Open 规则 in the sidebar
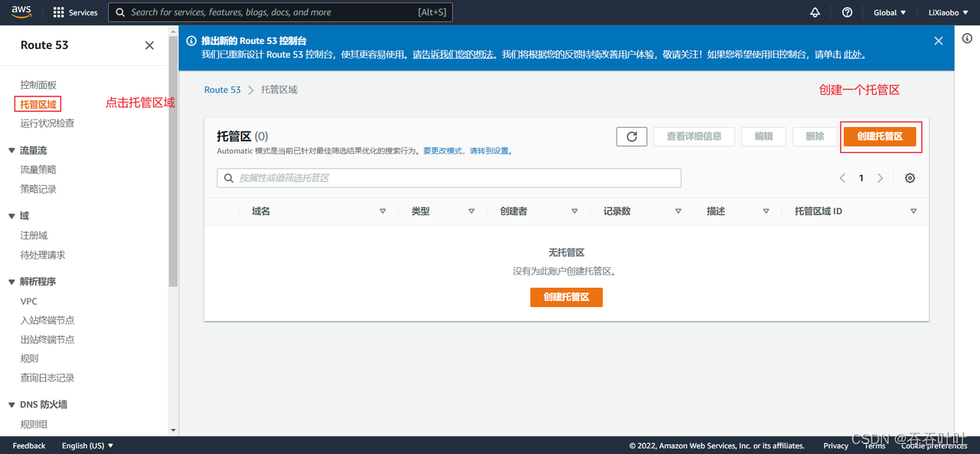The height and width of the screenshot is (454, 980). 29,358
